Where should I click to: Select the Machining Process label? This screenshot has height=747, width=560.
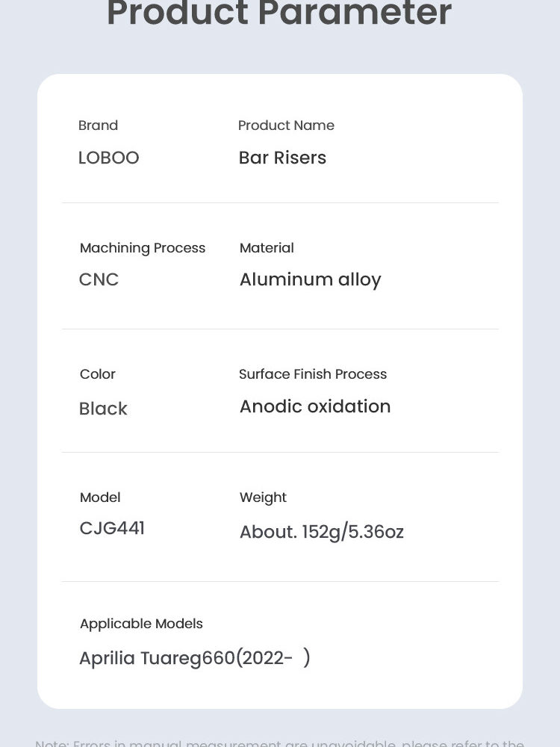coord(143,248)
